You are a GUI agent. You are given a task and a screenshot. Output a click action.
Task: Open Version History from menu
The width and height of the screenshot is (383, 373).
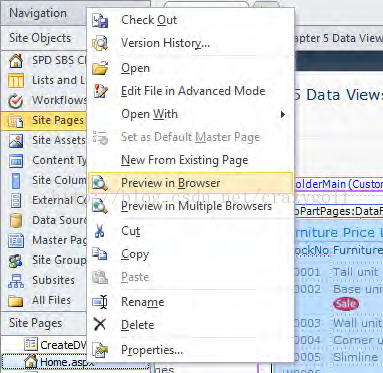point(191,43)
